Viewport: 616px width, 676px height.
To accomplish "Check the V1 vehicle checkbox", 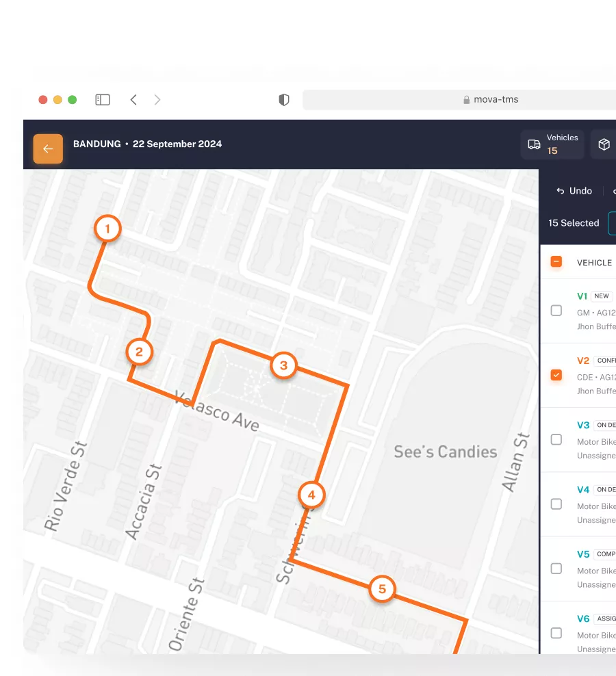I will tap(556, 311).
